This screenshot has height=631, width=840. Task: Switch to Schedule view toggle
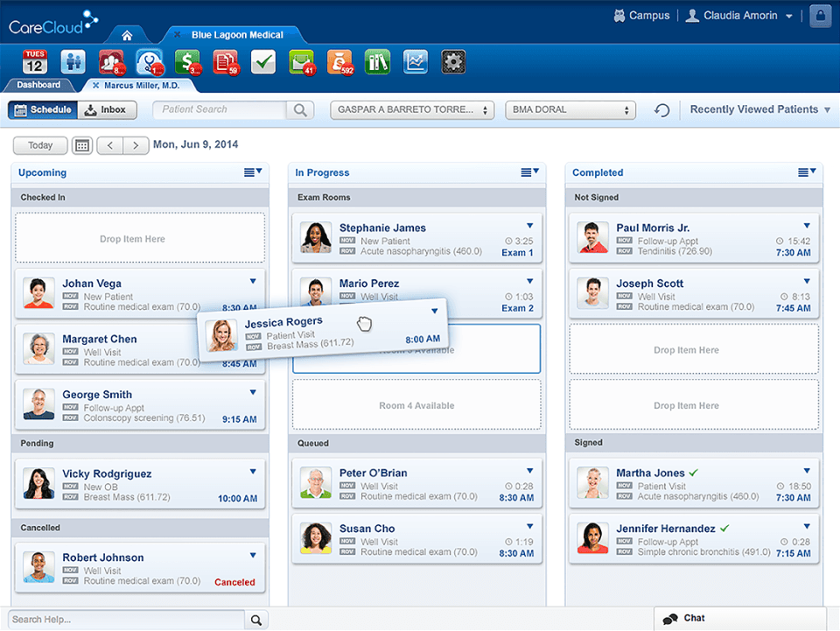(x=43, y=110)
